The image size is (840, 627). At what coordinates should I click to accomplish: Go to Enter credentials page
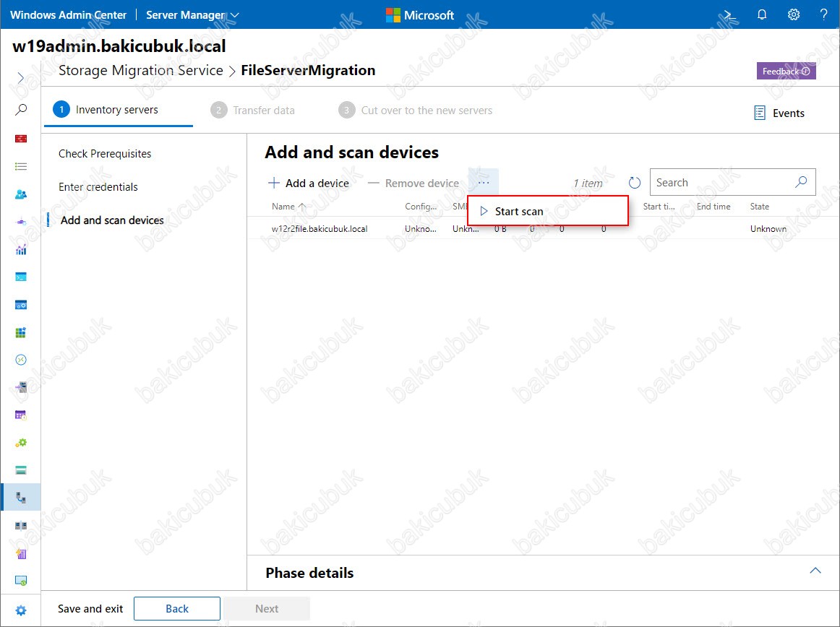coord(98,187)
